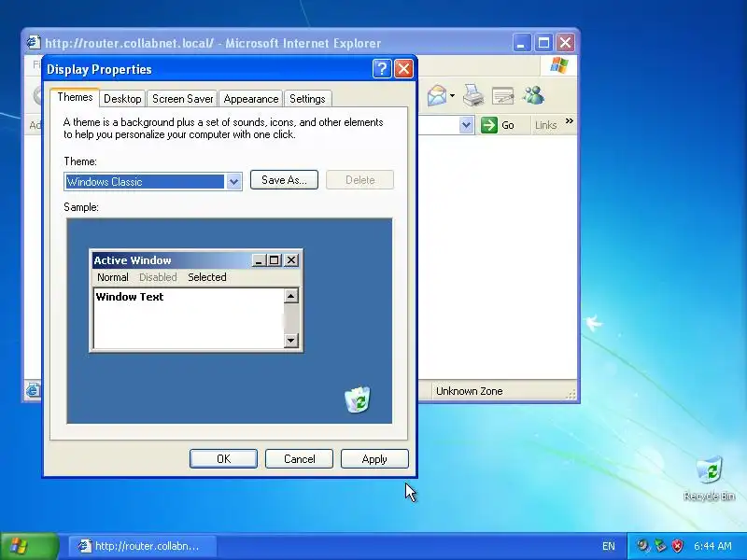The image size is (747, 560).
Task: Click the sample window scroll up arrow
Action: (x=290, y=296)
